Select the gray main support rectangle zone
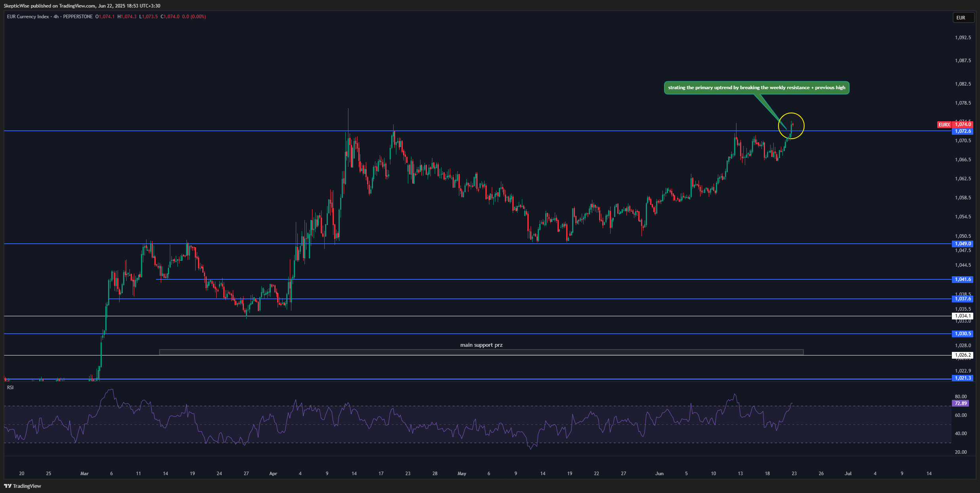The width and height of the screenshot is (980, 493). (x=481, y=352)
